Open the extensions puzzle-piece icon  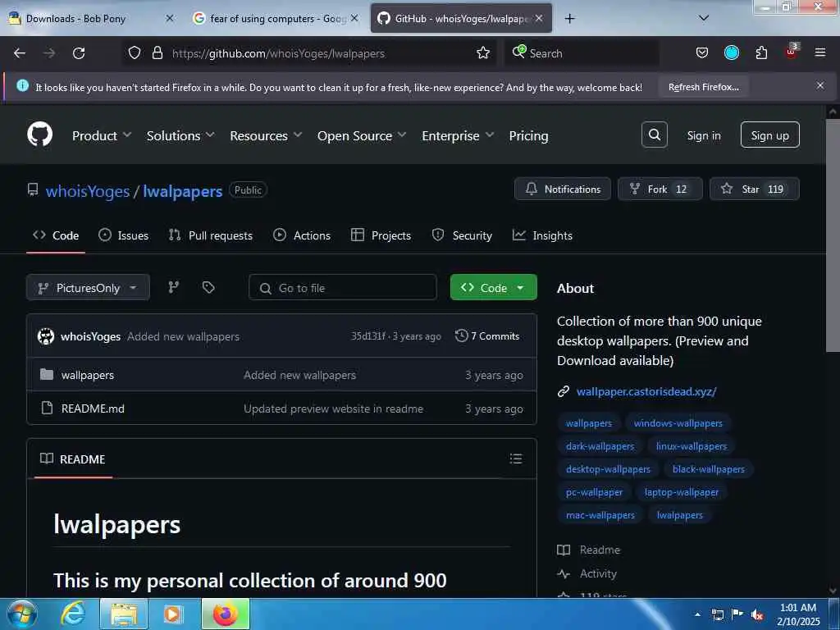click(x=762, y=52)
